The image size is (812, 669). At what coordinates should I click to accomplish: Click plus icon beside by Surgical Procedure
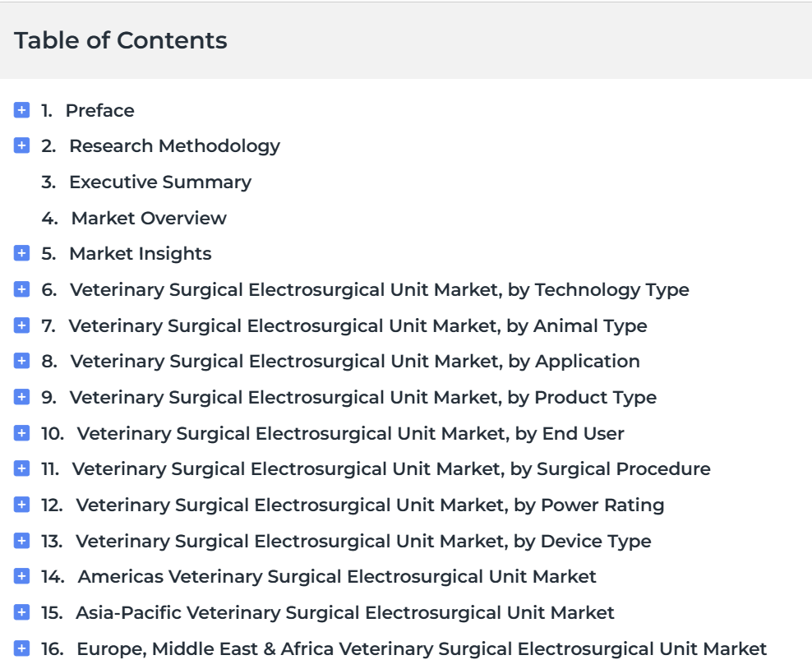click(x=21, y=468)
